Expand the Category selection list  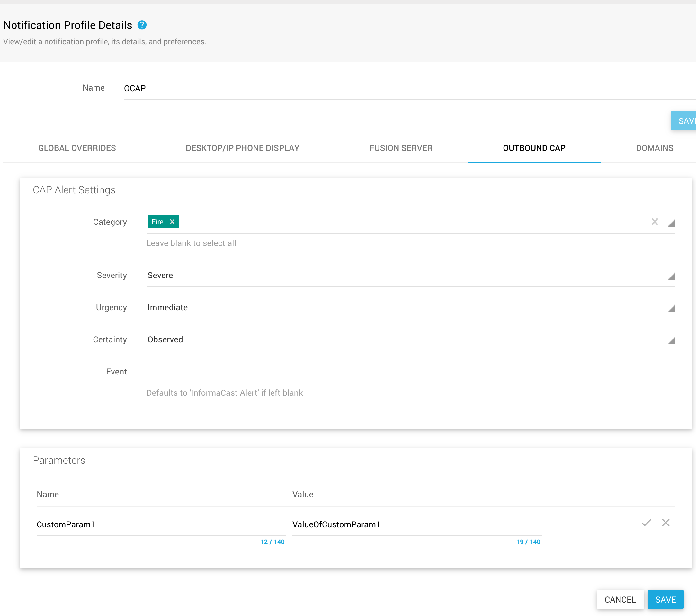point(671,224)
